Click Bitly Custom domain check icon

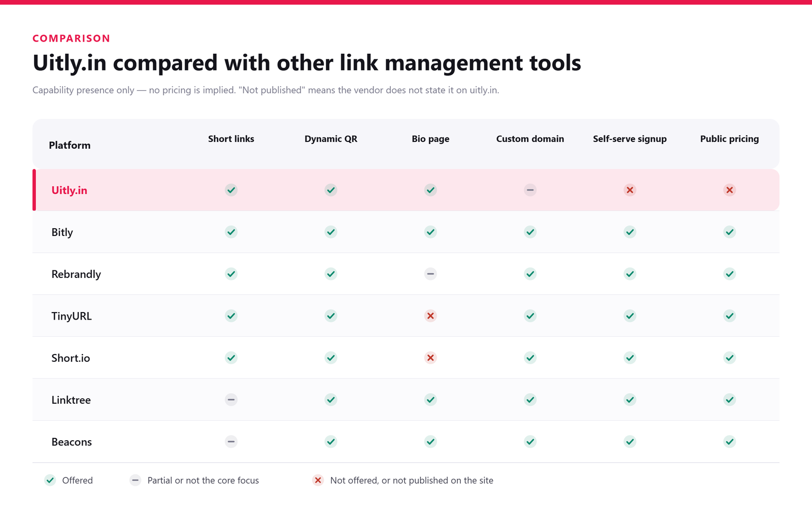coord(530,232)
